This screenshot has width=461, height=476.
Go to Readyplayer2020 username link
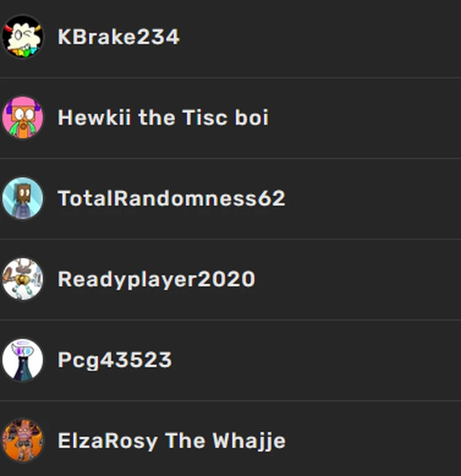(156, 280)
